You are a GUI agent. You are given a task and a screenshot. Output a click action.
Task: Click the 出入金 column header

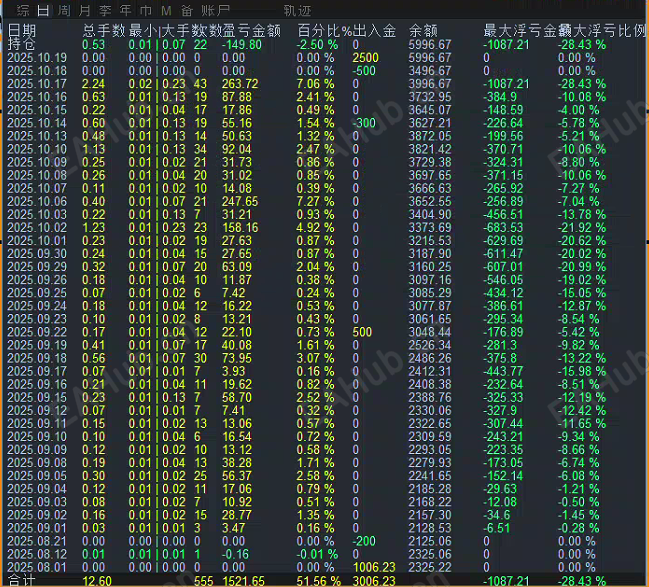pyautogui.click(x=375, y=31)
